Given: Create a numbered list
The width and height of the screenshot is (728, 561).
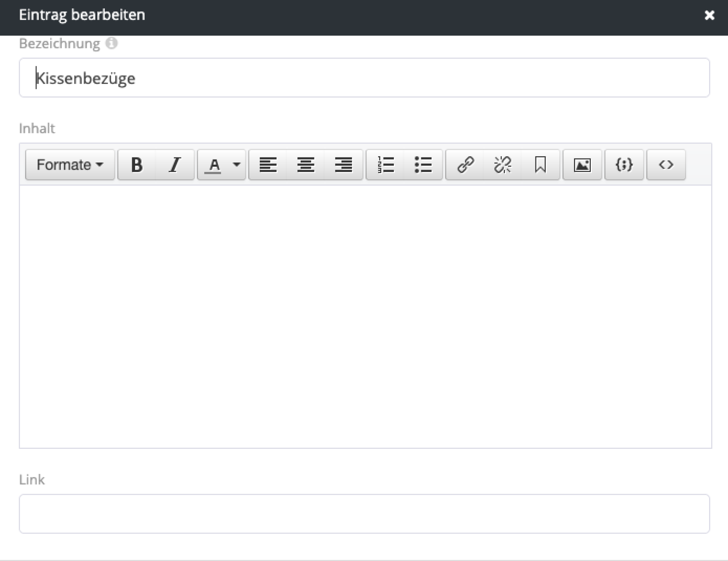Looking at the screenshot, I should pyautogui.click(x=386, y=165).
